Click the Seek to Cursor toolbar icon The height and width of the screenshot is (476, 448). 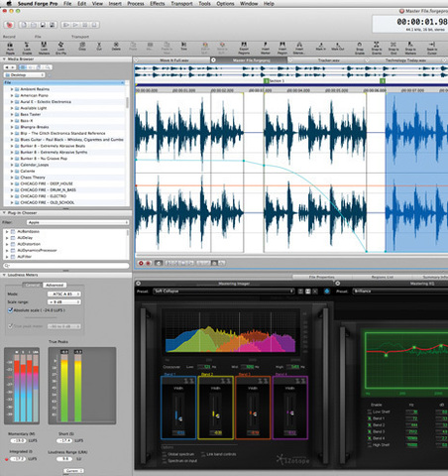(432, 48)
